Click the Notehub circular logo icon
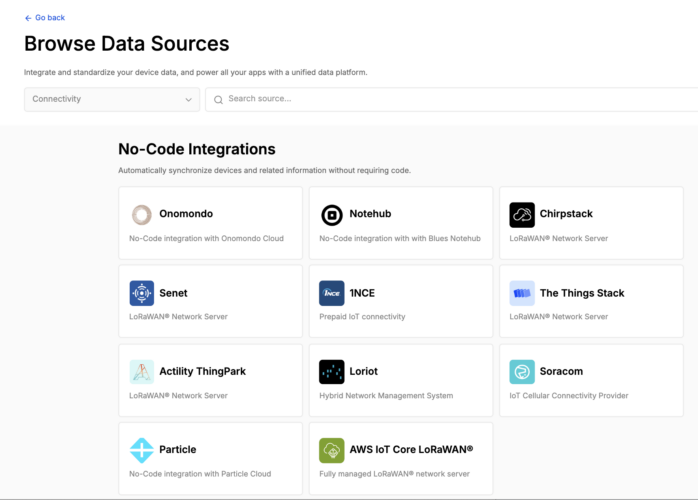This screenshot has height=500, width=698. (332, 215)
